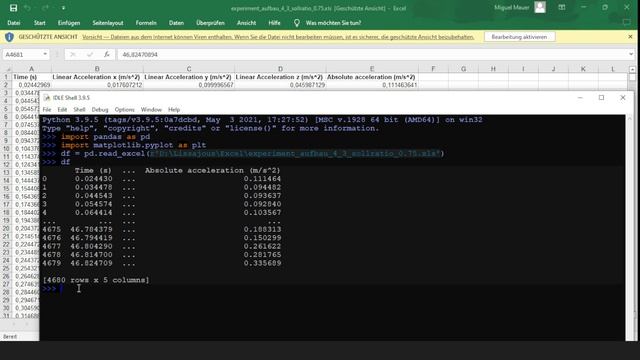Screen dimensions: 640x360
Task: Open IDLE File menu
Action: point(47,109)
